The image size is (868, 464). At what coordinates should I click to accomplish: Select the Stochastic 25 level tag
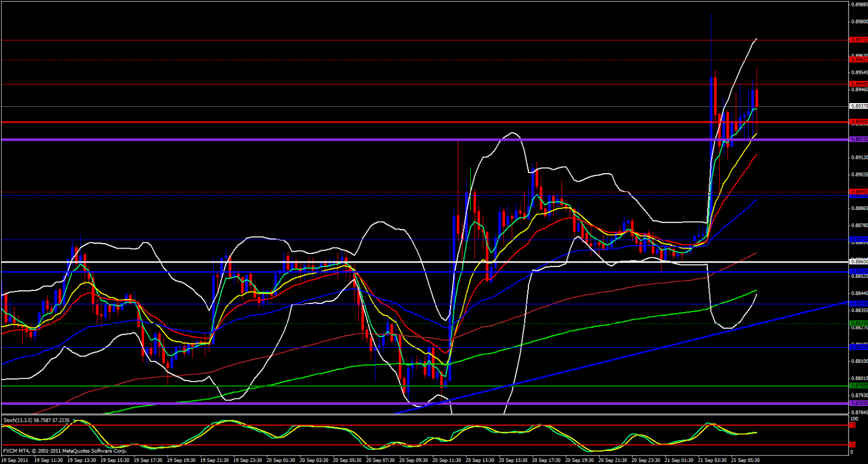point(853,444)
